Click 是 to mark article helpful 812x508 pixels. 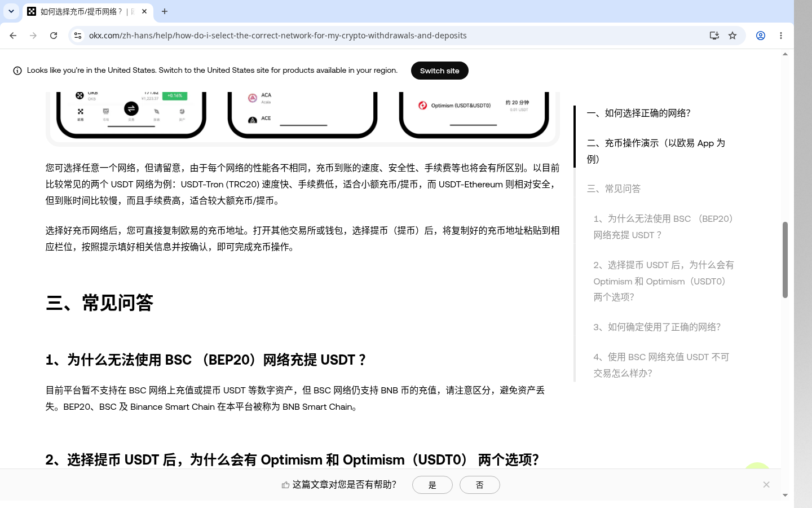[433, 485]
